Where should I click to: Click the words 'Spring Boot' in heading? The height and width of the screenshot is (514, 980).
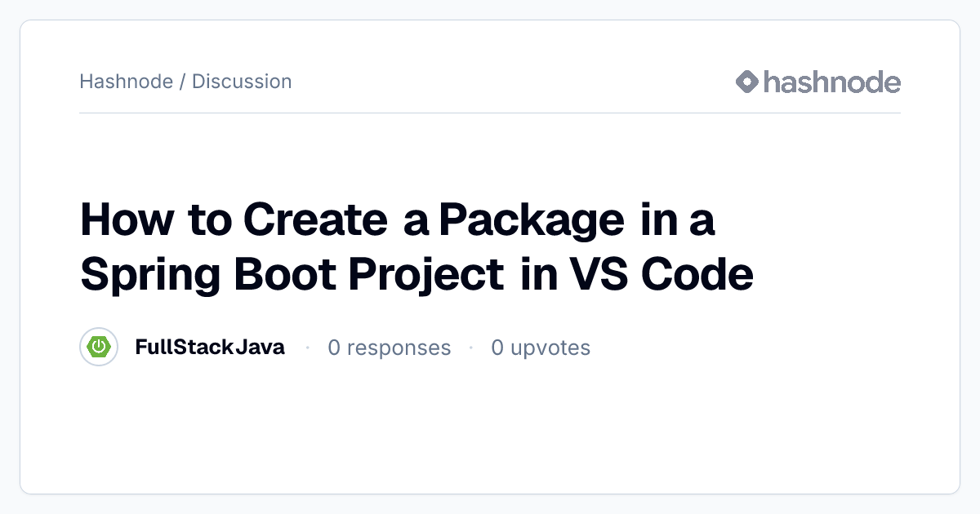(208, 274)
